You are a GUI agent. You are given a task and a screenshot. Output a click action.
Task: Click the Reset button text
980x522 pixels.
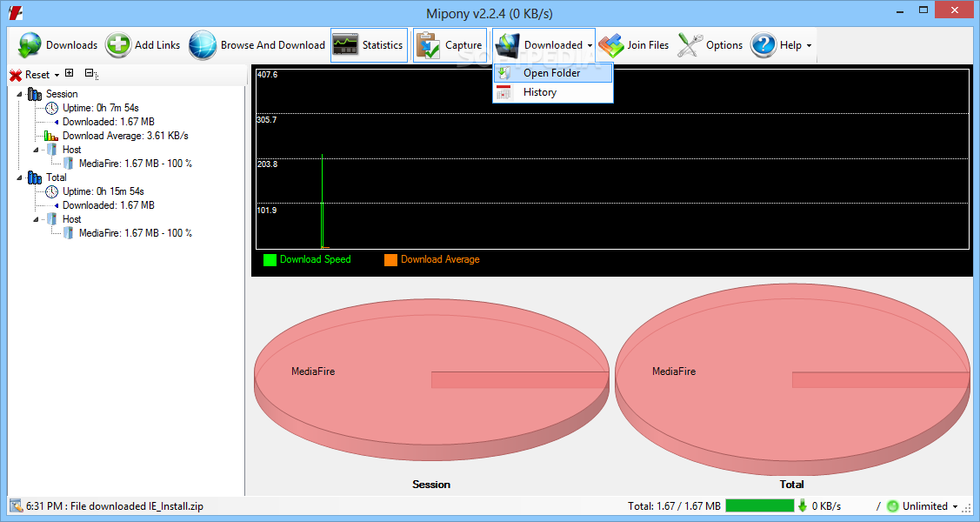37,75
